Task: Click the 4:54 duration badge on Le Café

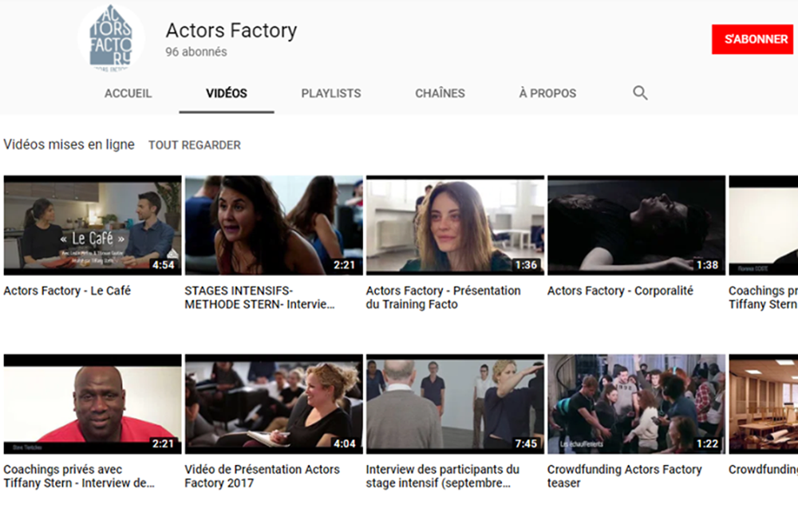Action: pos(163,265)
